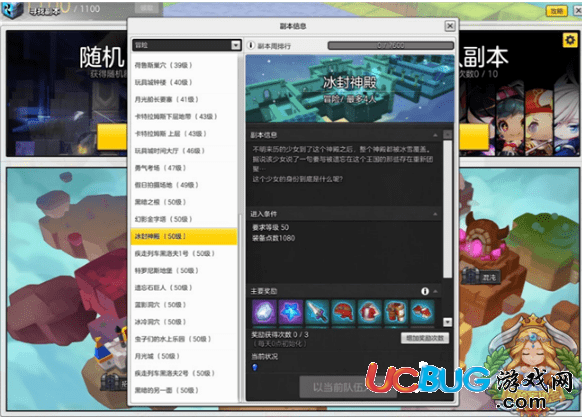
Task: Click the 奖励获得次数 0 / 3 text
Action: [280, 335]
